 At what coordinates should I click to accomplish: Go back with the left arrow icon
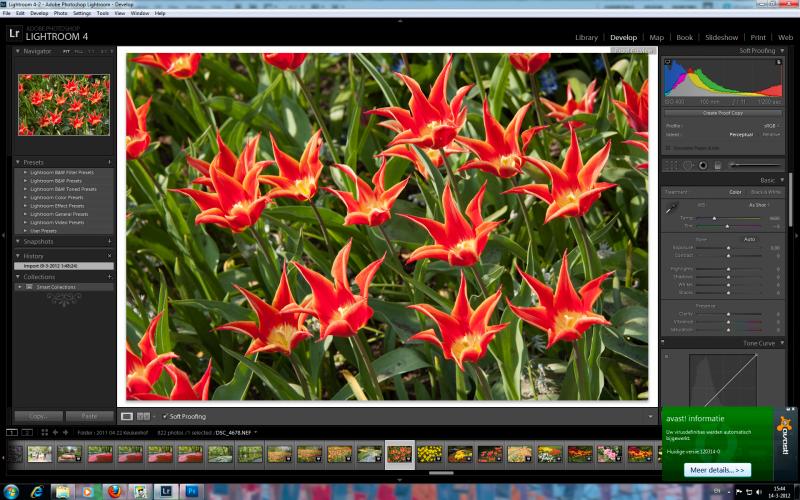click(x=55, y=432)
